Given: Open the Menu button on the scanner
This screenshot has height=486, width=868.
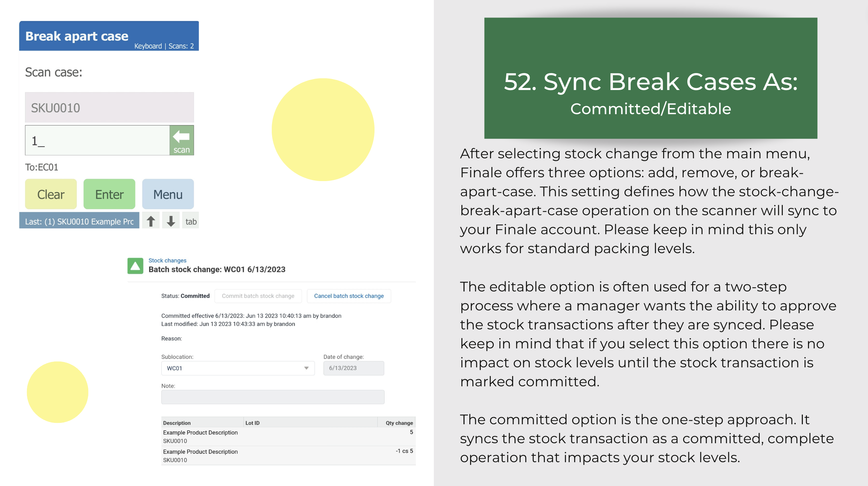Looking at the screenshot, I should coord(168,194).
